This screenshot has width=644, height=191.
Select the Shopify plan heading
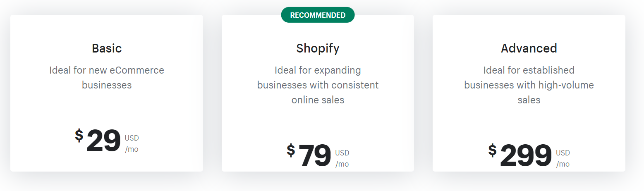(318, 49)
